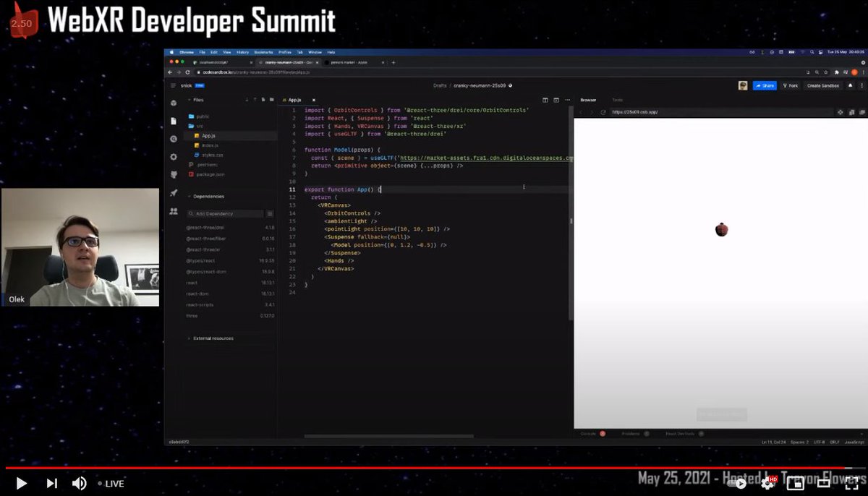
Task: Open Live collaboration sidebar icon
Action: coord(174,211)
